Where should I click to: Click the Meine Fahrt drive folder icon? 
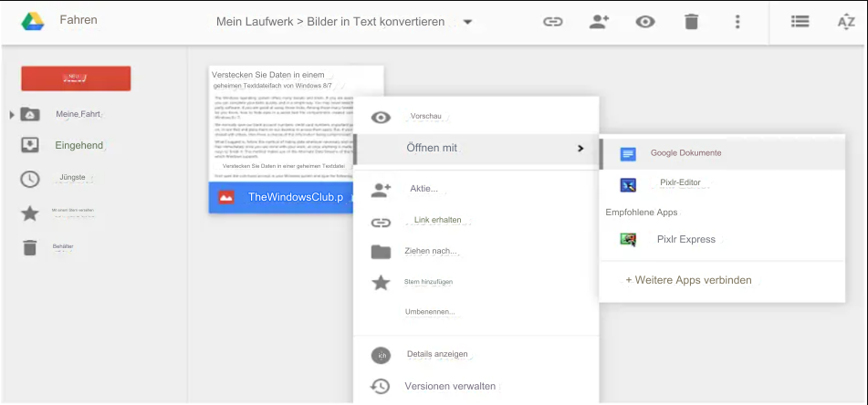[30, 115]
